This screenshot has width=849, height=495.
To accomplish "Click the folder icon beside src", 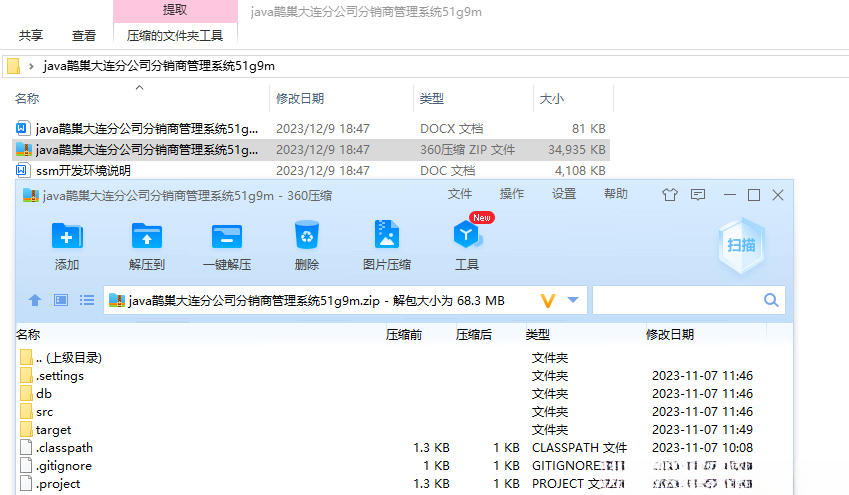I will click(x=26, y=412).
